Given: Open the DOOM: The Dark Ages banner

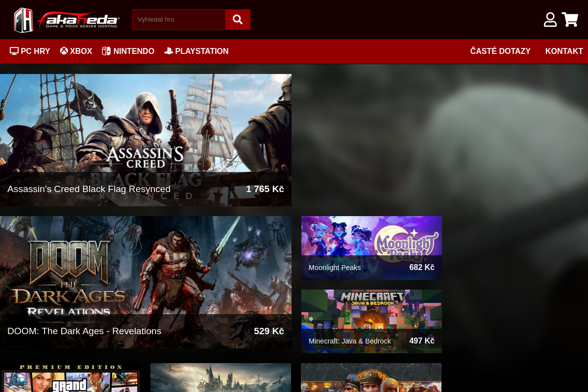Looking at the screenshot, I should pyautogui.click(x=146, y=282).
